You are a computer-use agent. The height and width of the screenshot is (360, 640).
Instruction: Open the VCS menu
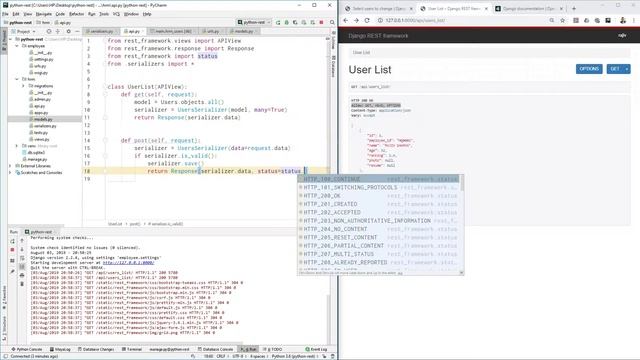[x=116, y=14]
